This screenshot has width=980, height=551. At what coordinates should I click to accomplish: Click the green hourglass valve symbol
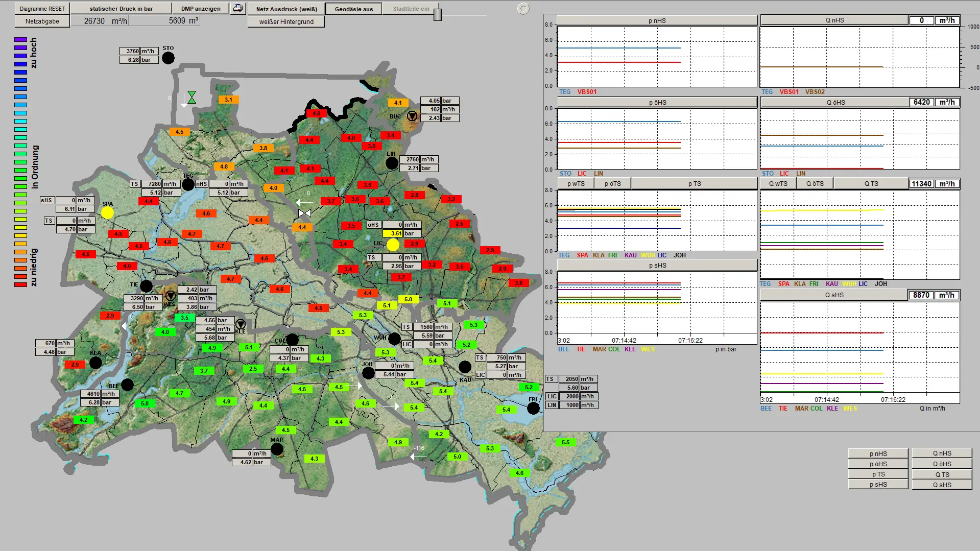point(192,97)
